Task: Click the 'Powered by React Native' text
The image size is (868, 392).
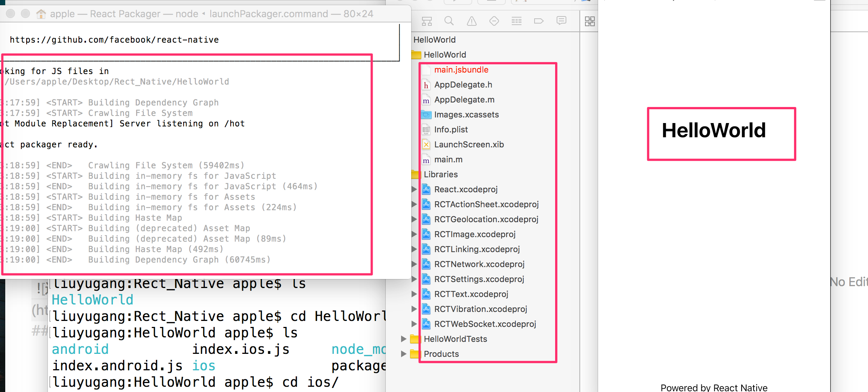Action: tap(714, 388)
